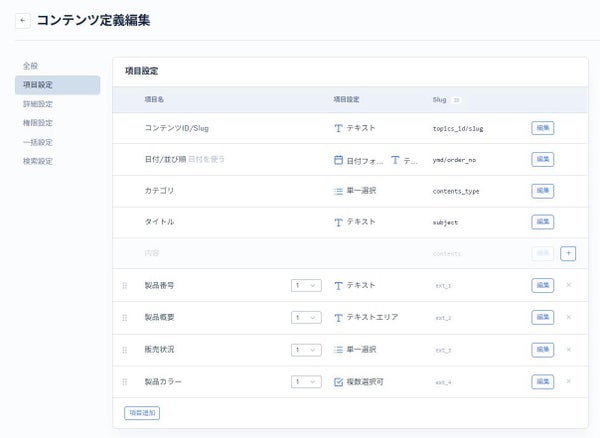The height and width of the screenshot is (438, 600).
Task: Edit the タイトル row
Action: click(543, 222)
